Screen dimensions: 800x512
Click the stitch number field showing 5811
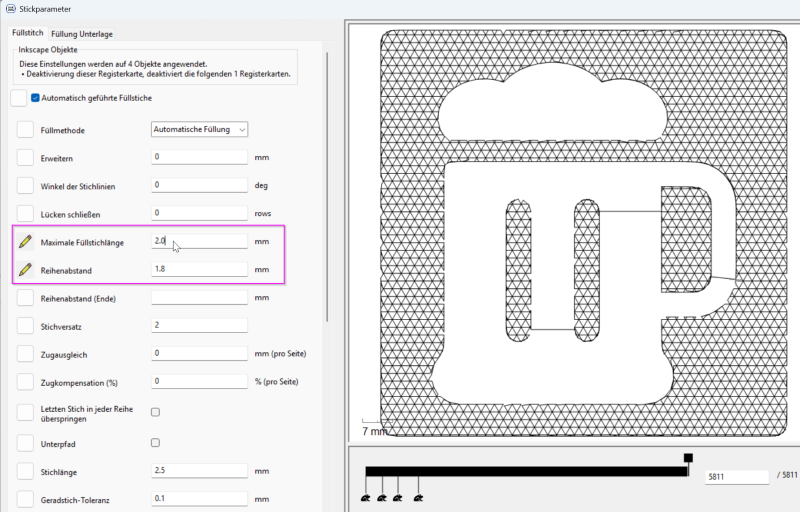pos(735,477)
